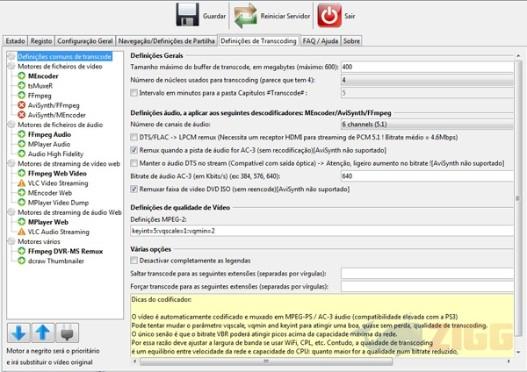Click green icon next to FFmpeg Web Video
The width and height of the screenshot is (527, 372).
pos(22,173)
